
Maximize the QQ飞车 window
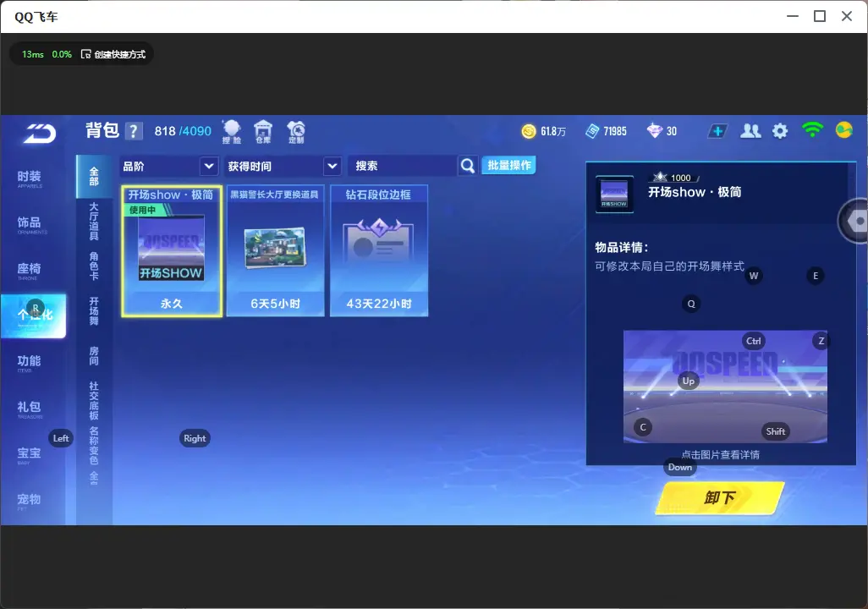[x=820, y=16]
